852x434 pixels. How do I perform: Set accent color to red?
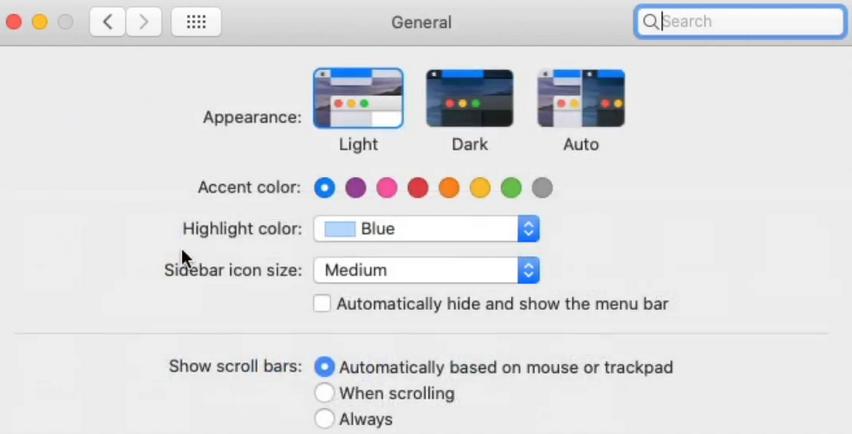(x=418, y=187)
